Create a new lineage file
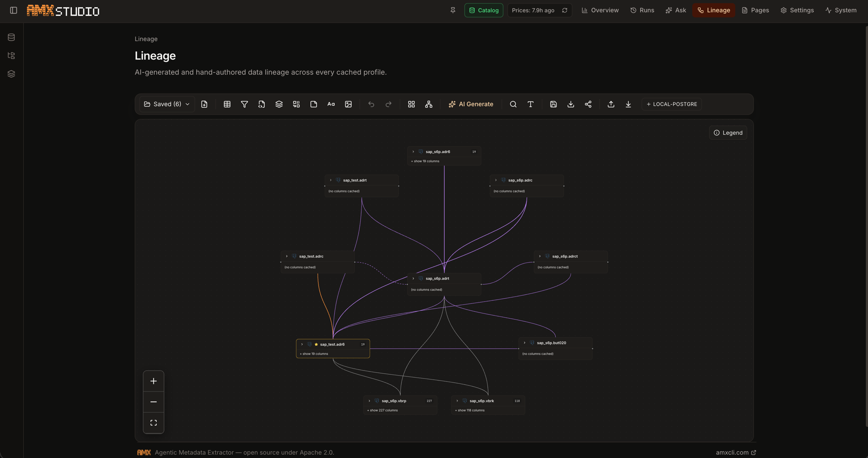Viewport: 868px width, 458px height. click(x=204, y=104)
